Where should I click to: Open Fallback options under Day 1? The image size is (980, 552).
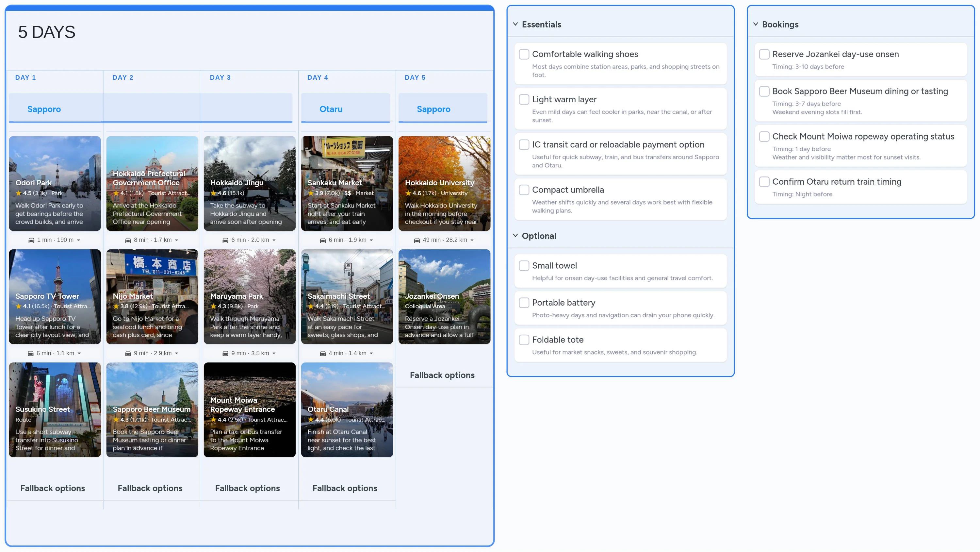coord(53,488)
